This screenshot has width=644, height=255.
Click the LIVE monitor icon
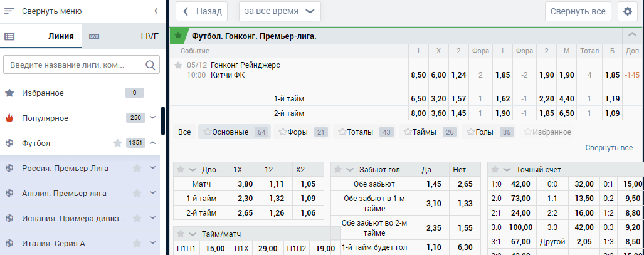coord(94,36)
